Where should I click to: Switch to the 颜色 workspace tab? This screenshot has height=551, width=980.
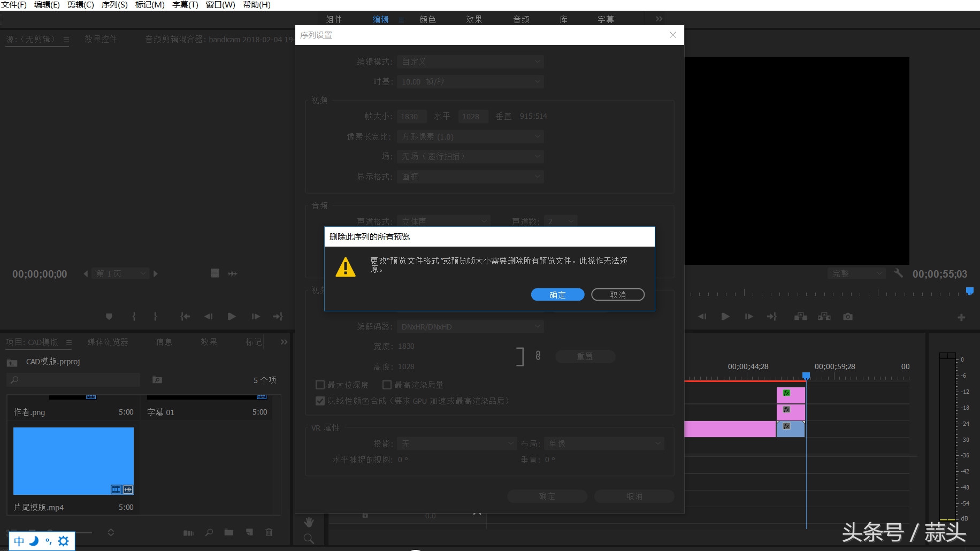point(427,19)
